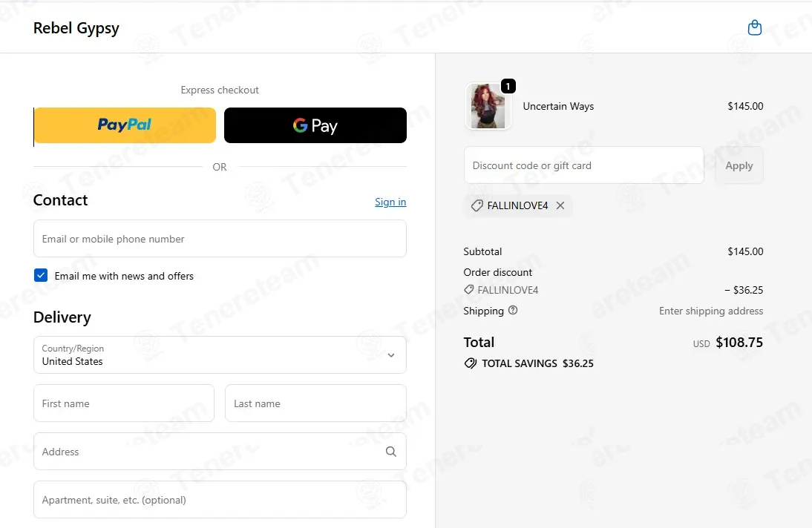Open the Country/Region dropdown
The image size is (812, 528).
click(x=220, y=355)
